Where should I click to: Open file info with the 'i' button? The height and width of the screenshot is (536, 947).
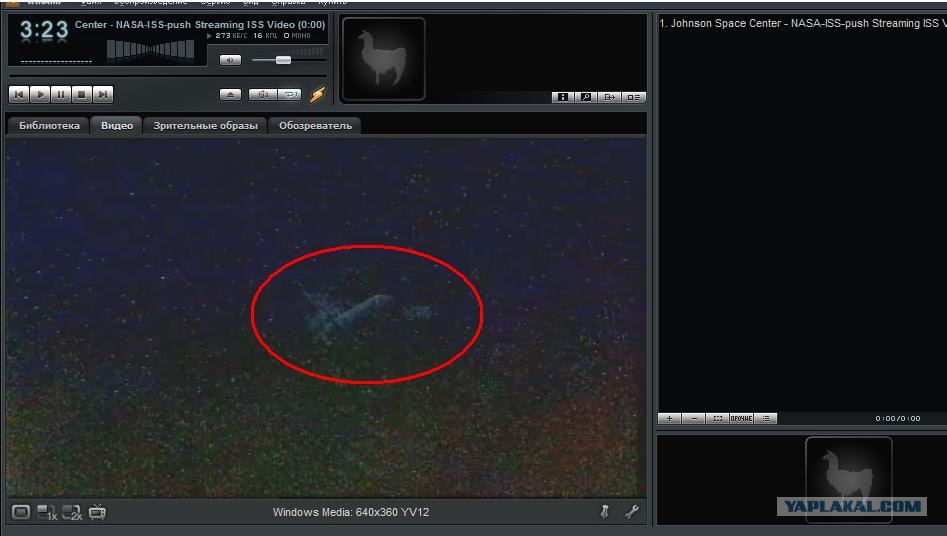(x=562, y=97)
